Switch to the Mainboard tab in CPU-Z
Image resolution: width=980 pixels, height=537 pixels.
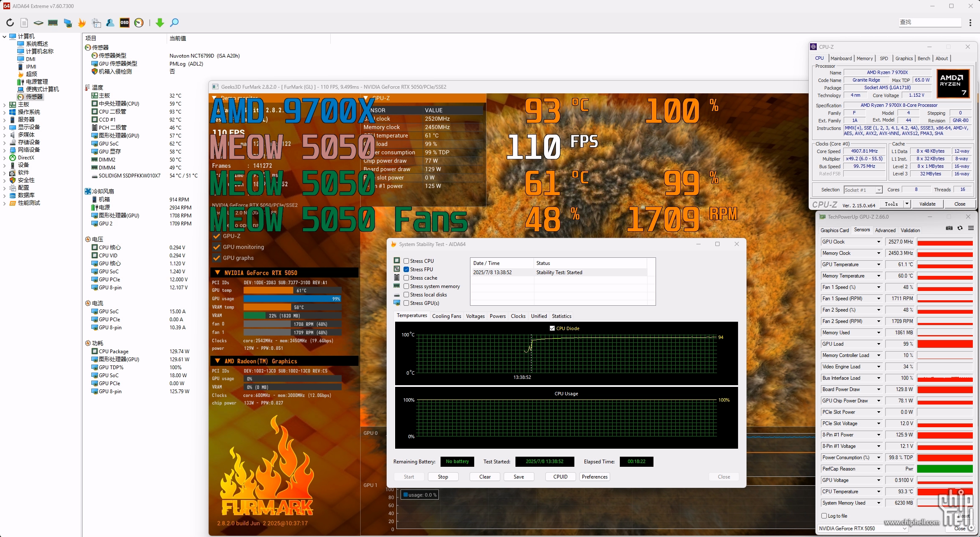[x=841, y=58]
